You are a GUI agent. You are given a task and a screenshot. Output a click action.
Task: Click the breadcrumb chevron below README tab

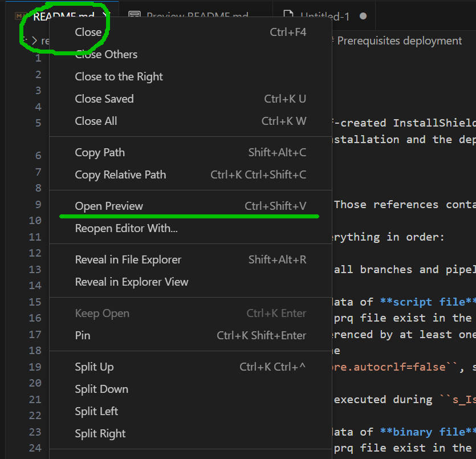[35, 40]
